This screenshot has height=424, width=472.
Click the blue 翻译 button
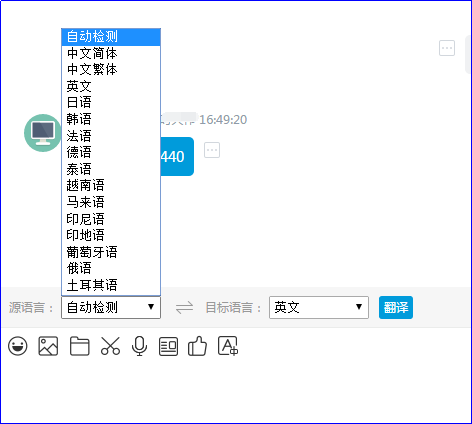pyautogui.click(x=396, y=307)
